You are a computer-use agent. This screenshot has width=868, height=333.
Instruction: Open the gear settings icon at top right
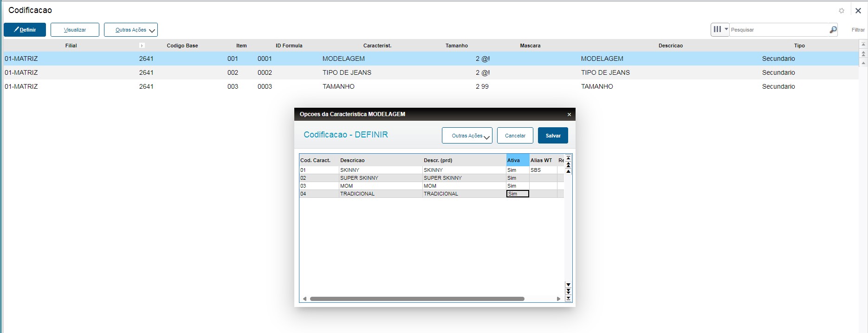click(x=842, y=11)
